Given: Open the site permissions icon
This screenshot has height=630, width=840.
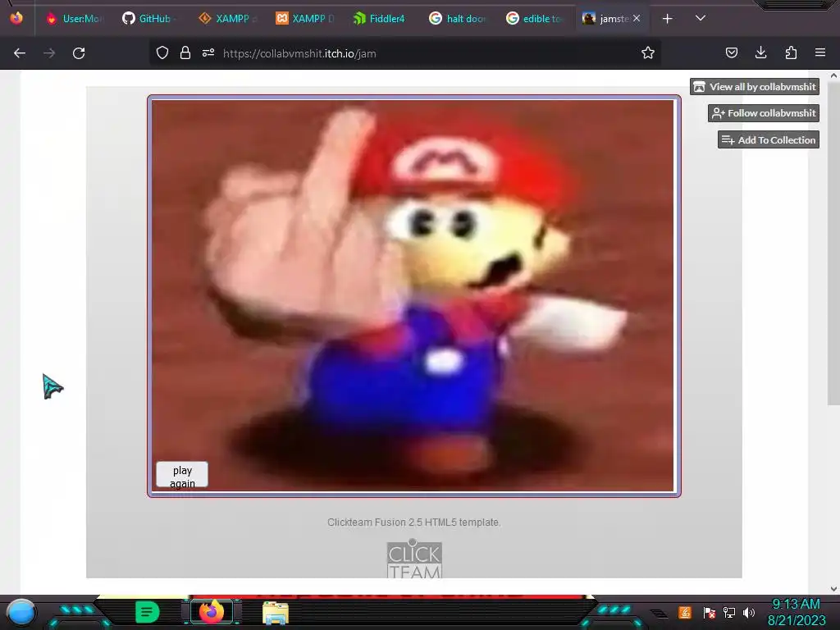Looking at the screenshot, I should [x=208, y=52].
